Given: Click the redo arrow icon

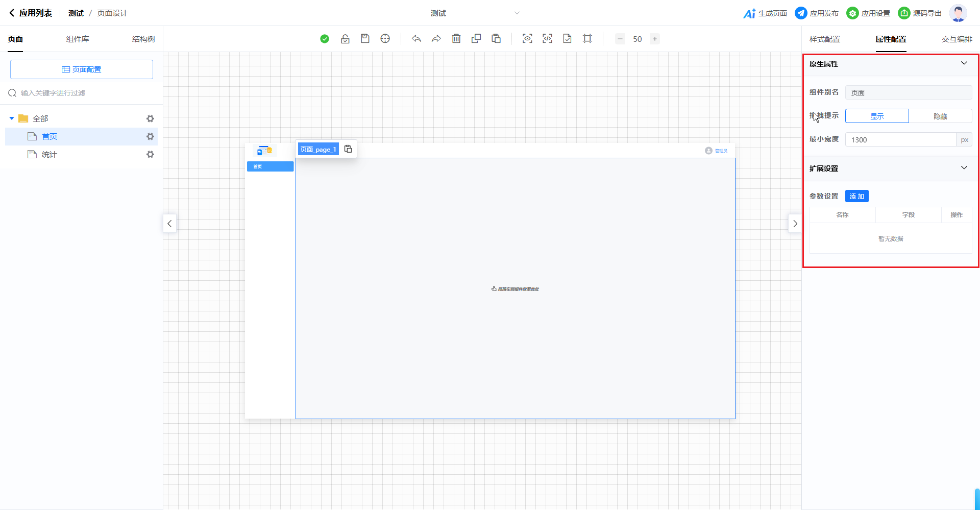Looking at the screenshot, I should [x=436, y=39].
